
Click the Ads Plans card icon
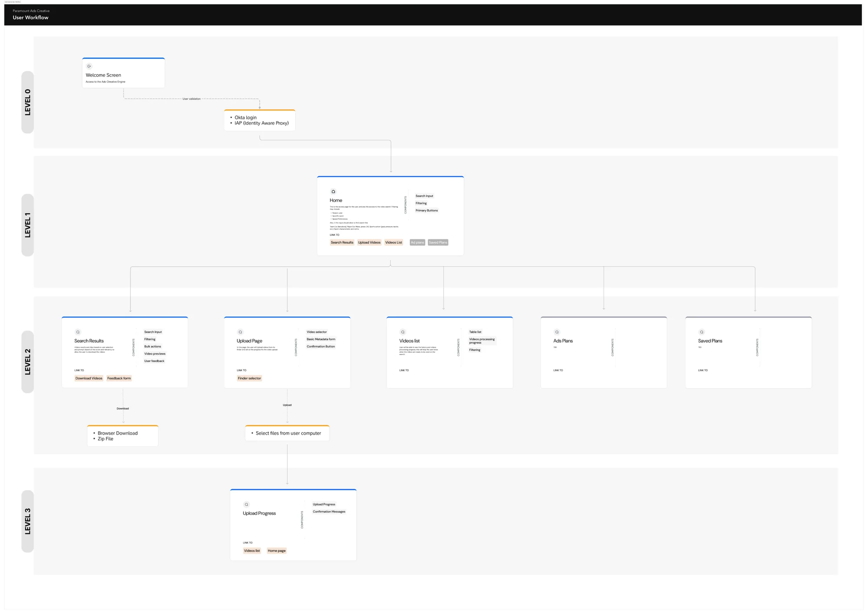[557, 332]
